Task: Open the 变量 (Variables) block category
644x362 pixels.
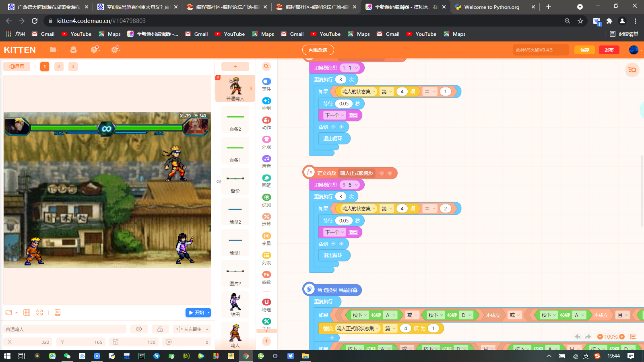Action: coord(266,239)
